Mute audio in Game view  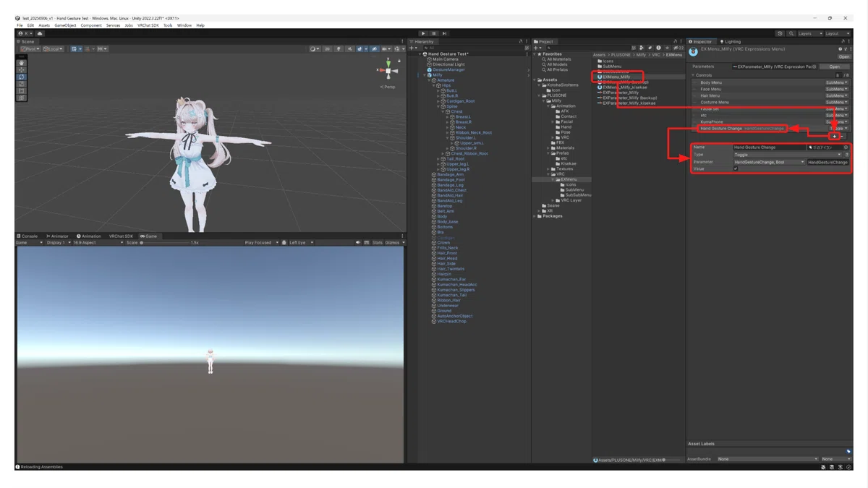[x=358, y=243]
